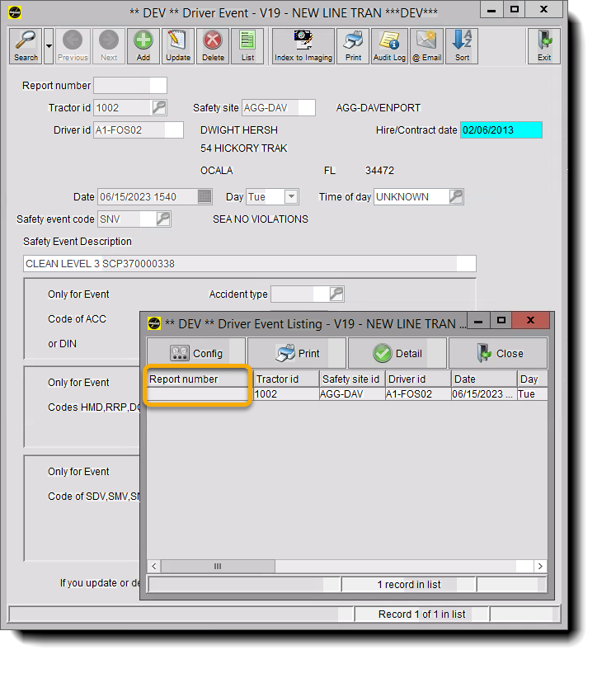
Task: Click the Safety site id column header
Action: [x=352, y=379]
